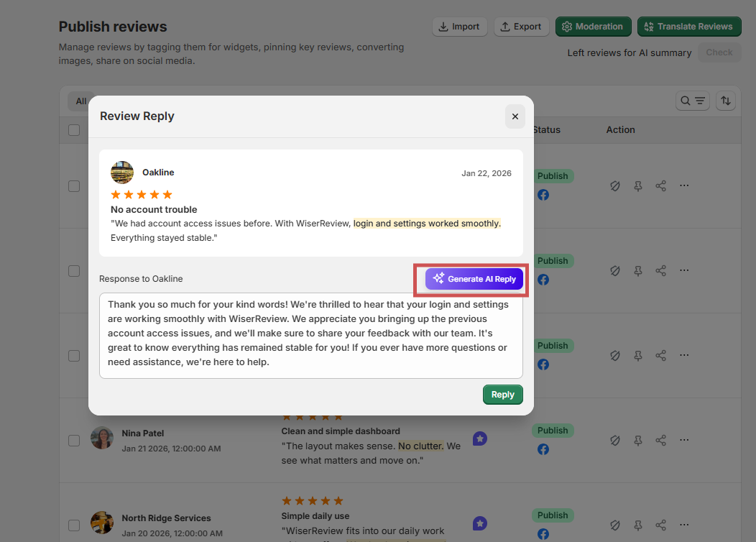The image size is (756, 542).
Task: Click the Facebook source icon on Nina Patel's review
Action: pos(543,449)
